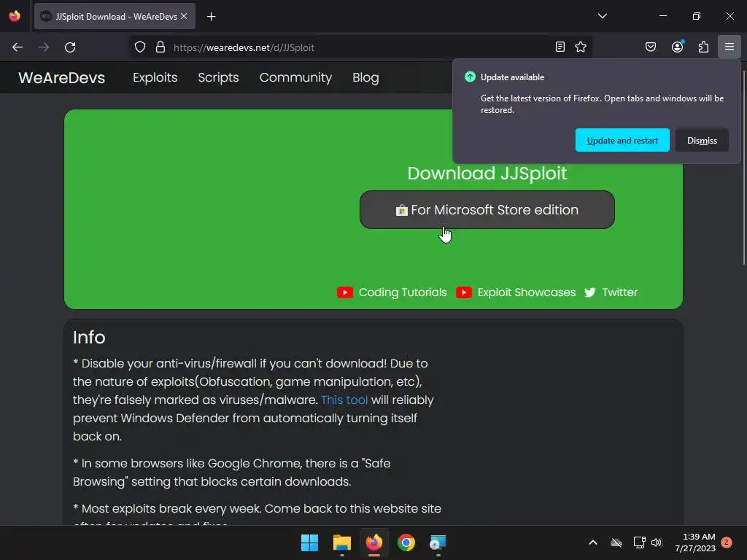Viewport: 747px width, 560px height.
Task: Reload the current page
Action: 70,47
